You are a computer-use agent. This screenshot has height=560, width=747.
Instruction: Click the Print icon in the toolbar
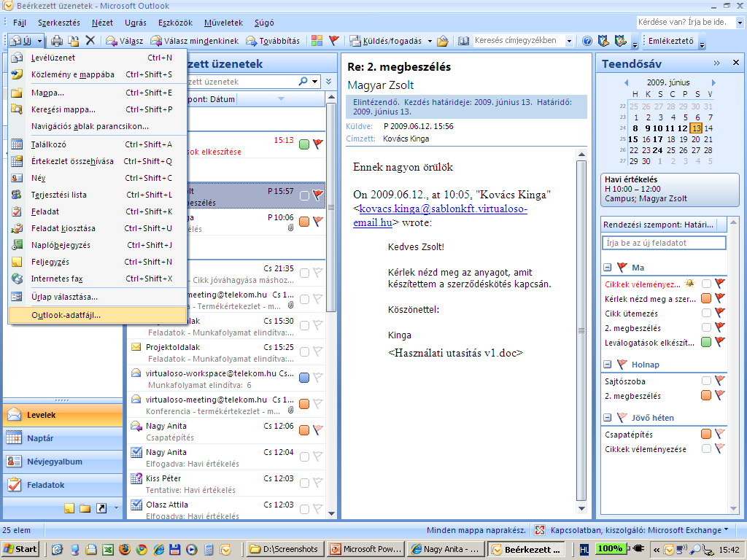57,41
